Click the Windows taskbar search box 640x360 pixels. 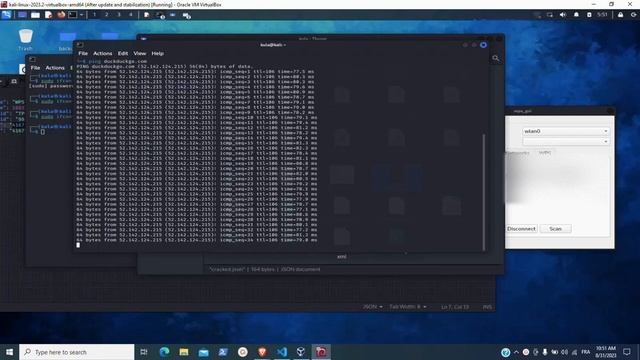point(77,352)
